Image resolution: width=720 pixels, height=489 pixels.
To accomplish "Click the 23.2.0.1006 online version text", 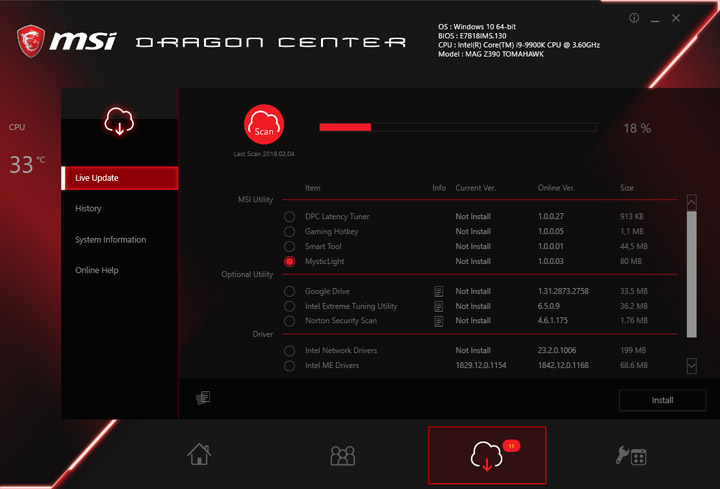I will pos(557,350).
